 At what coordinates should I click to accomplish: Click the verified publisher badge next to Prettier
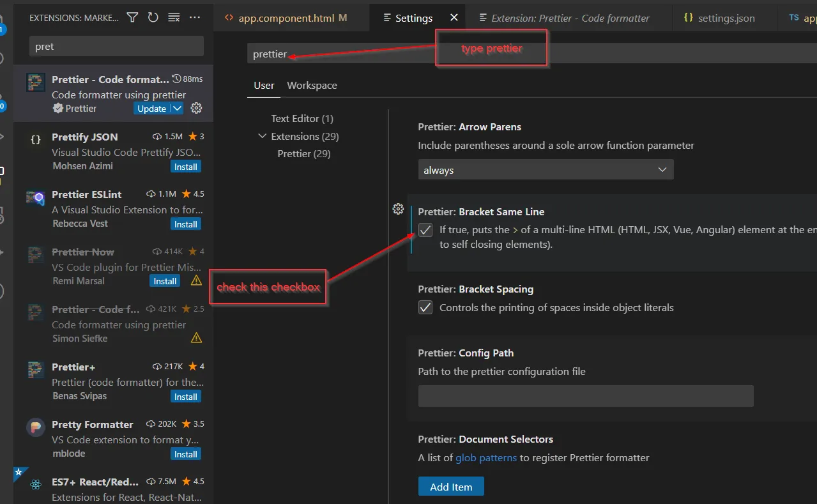pyautogui.click(x=57, y=109)
